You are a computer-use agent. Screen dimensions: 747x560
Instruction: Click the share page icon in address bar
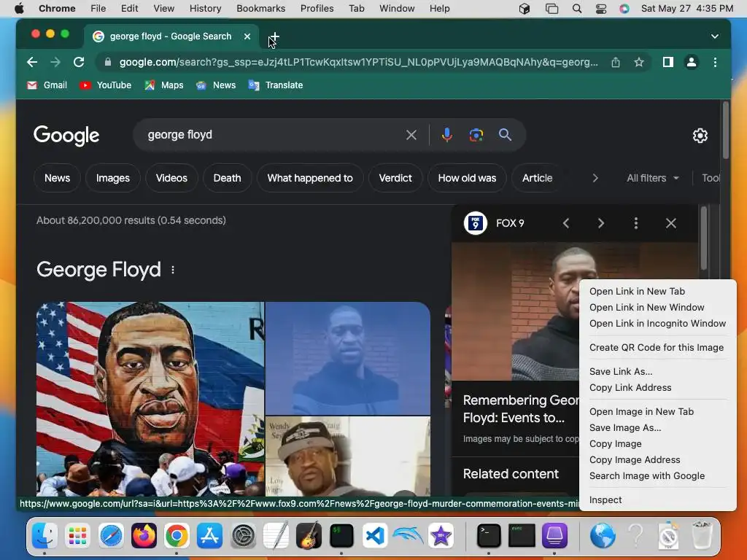tap(616, 62)
